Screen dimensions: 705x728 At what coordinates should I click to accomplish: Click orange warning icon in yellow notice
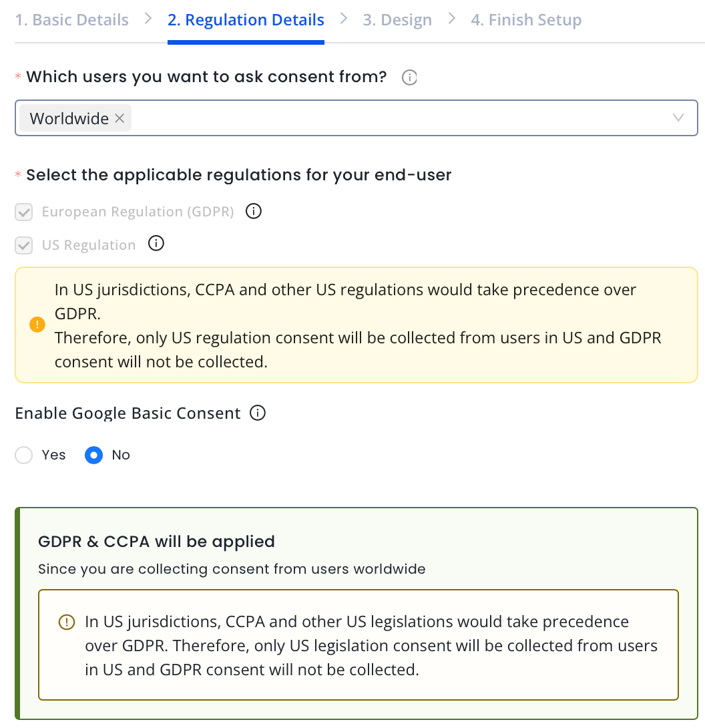[37, 325]
